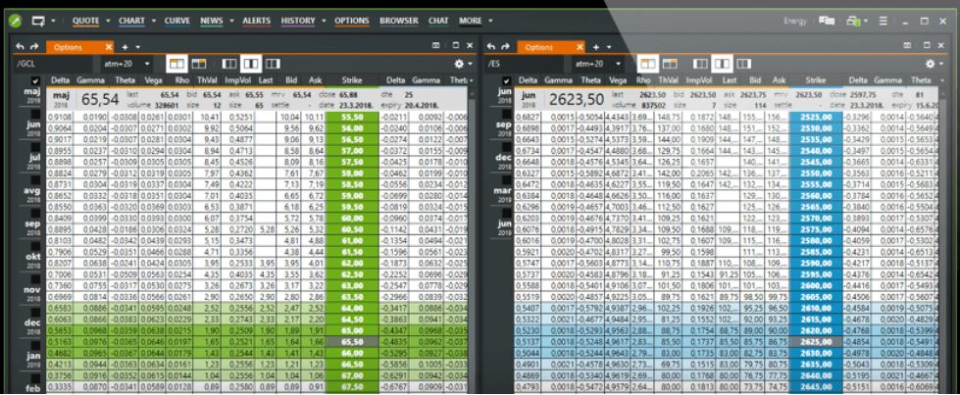Open the gear dropdown arrow in /ES panel
Screen dimensions: 960x395
942,64
